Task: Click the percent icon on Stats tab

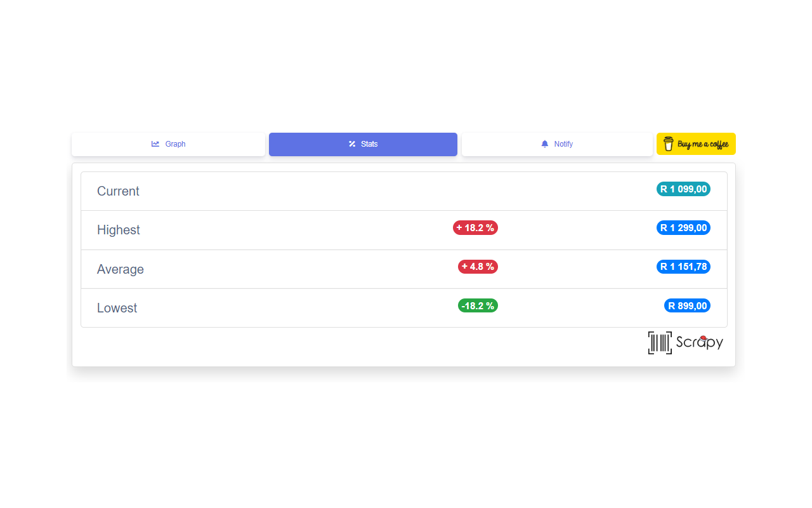Action: [x=352, y=144]
